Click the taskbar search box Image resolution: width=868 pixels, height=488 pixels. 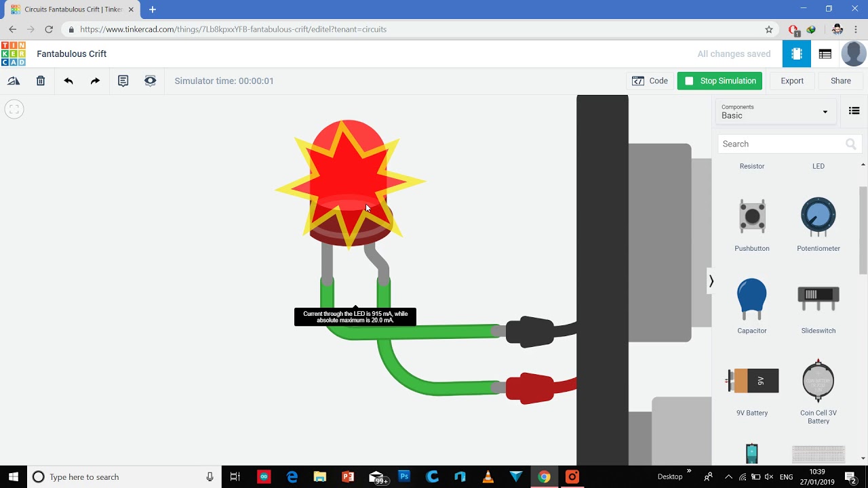click(124, 476)
